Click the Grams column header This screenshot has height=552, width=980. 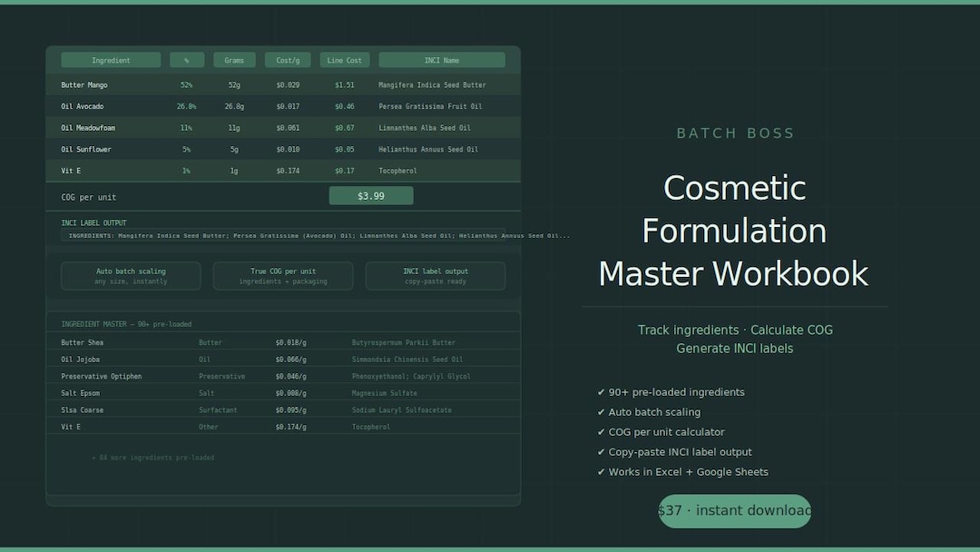point(234,60)
